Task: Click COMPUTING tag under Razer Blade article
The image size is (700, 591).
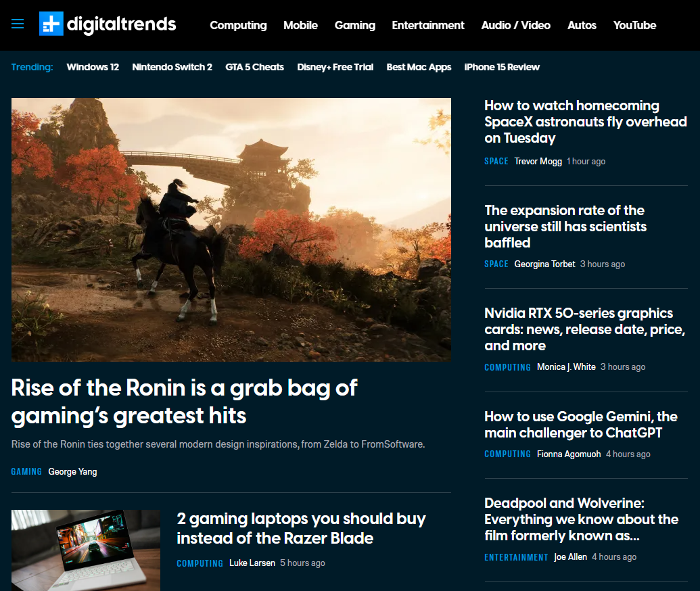Action: click(200, 563)
